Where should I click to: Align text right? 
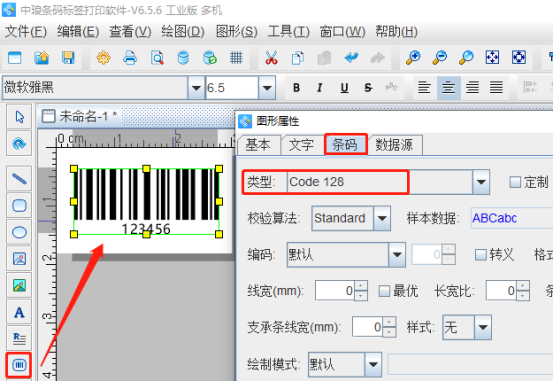(472, 87)
